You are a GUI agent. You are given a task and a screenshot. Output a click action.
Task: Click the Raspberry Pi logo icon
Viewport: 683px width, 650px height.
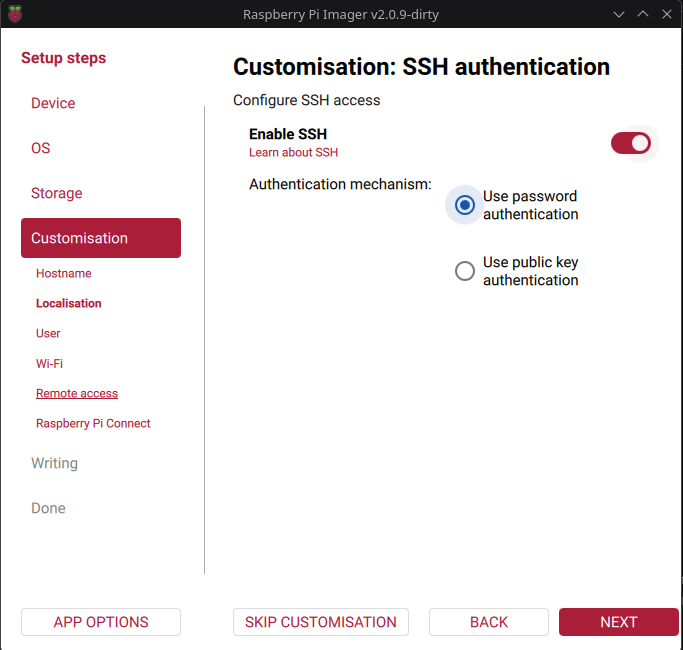click(15, 14)
